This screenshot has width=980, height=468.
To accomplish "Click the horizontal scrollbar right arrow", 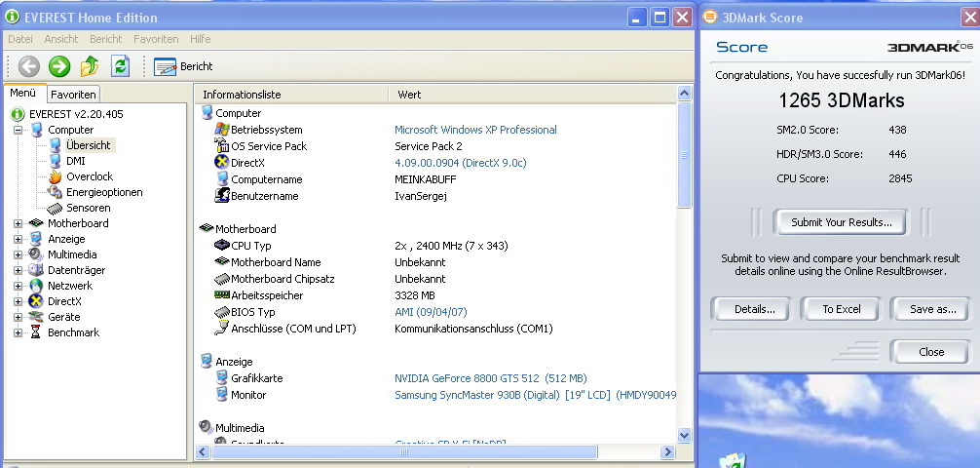I will 667,451.
